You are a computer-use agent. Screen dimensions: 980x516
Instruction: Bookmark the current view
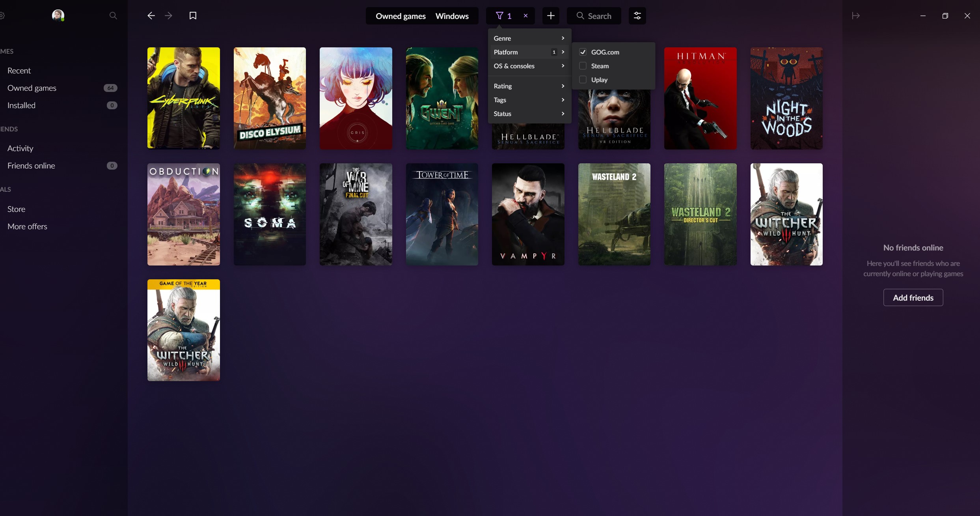tap(193, 16)
